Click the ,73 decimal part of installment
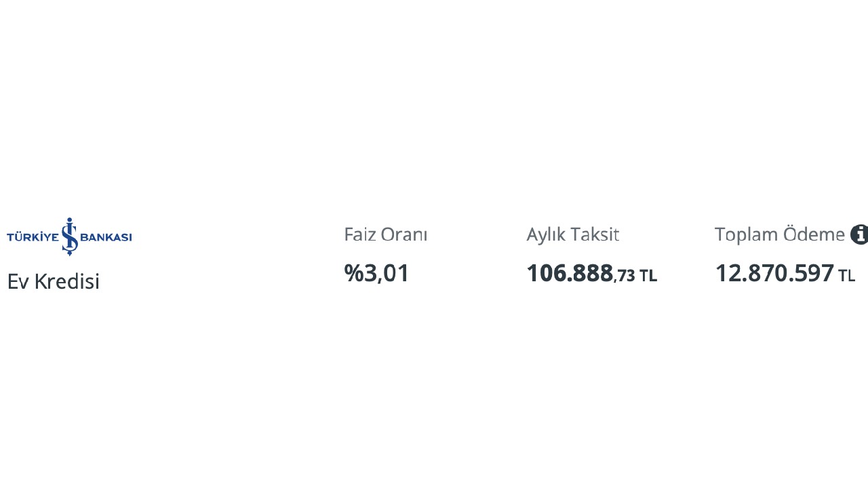 pyautogui.click(x=625, y=276)
